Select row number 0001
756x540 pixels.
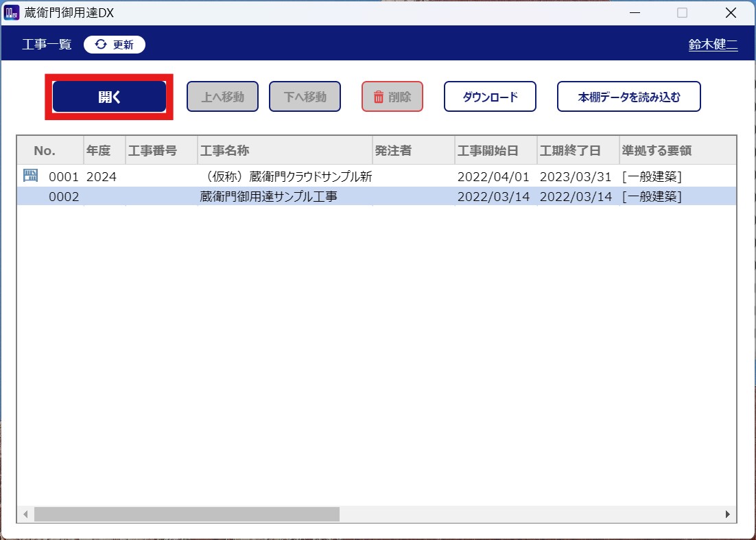pos(63,177)
